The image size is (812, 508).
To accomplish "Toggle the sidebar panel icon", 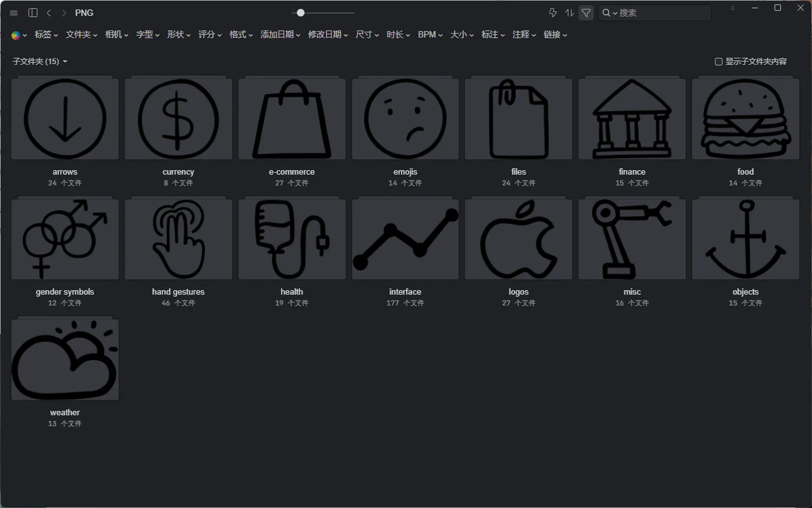I will pos(33,13).
